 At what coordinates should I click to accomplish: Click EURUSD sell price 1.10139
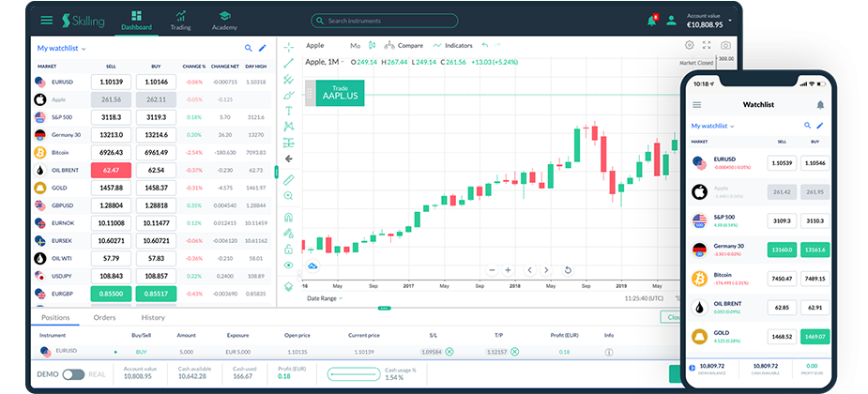tap(111, 82)
